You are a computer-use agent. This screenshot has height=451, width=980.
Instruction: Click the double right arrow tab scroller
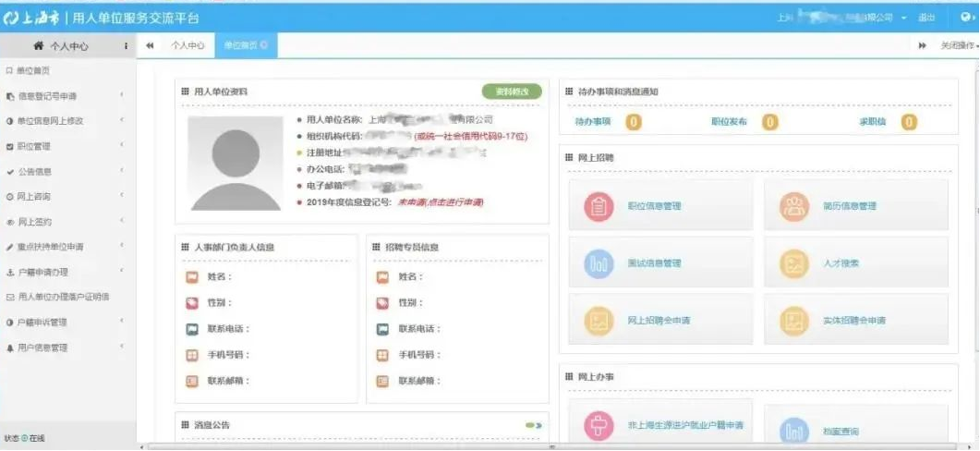click(923, 45)
